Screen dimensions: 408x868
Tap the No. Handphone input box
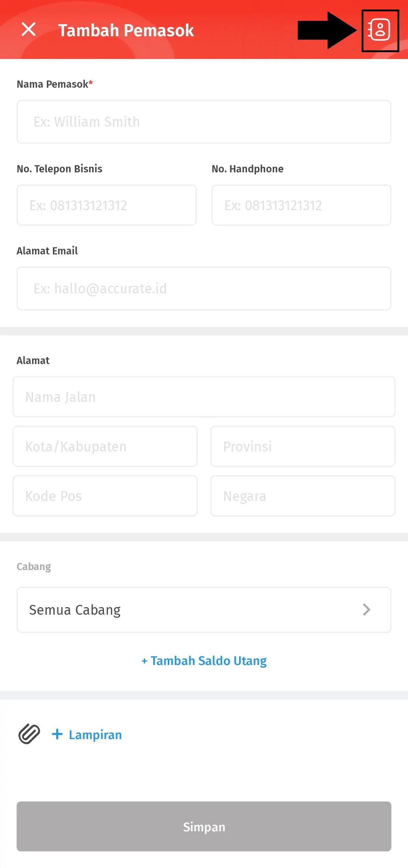pos(301,205)
